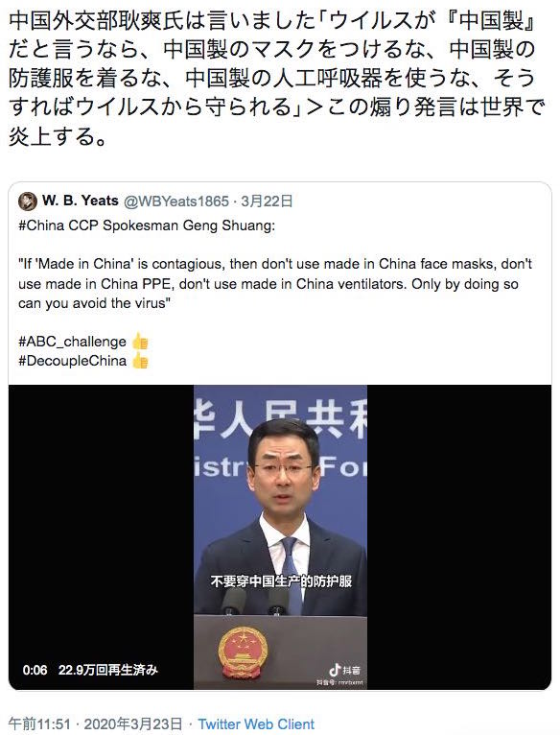Open the @WBYeats1865 handle link
This screenshot has width=560, height=735.
coord(176,202)
